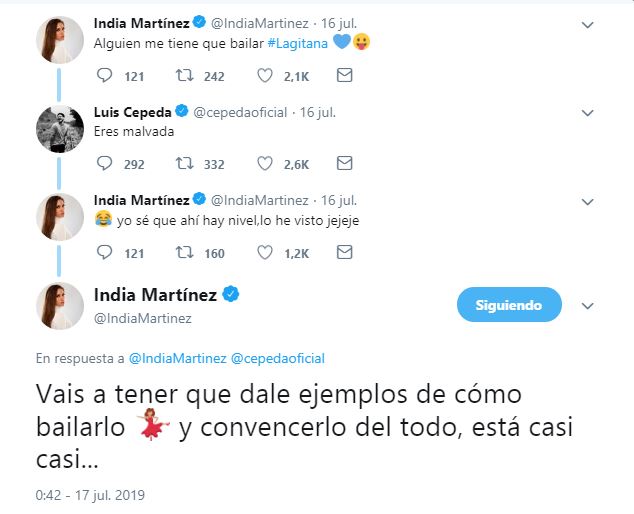Retweet Luis Cepeda's tweet
This screenshot has width=634, height=514.
tap(185, 164)
